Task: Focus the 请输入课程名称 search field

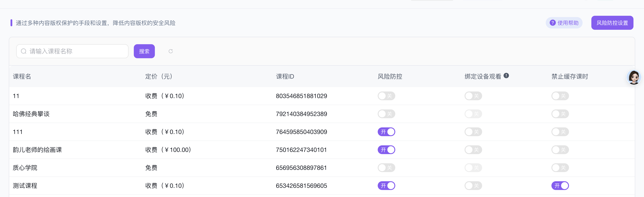Action: coord(72,51)
